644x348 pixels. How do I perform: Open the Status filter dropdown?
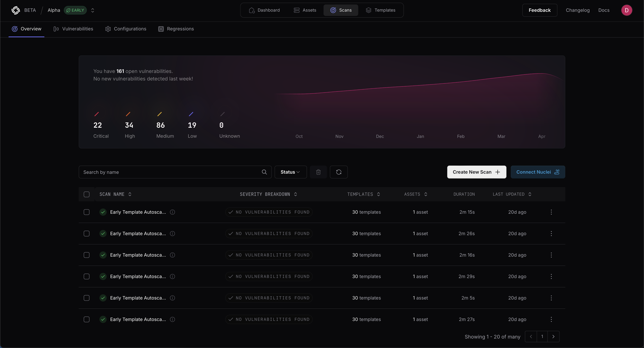tap(290, 172)
